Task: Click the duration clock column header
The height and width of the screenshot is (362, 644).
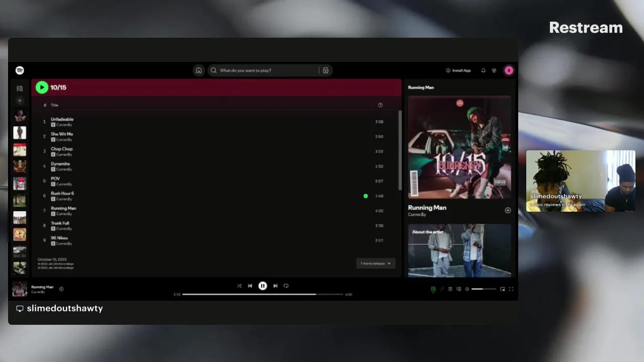Action: click(x=380, y=105)
